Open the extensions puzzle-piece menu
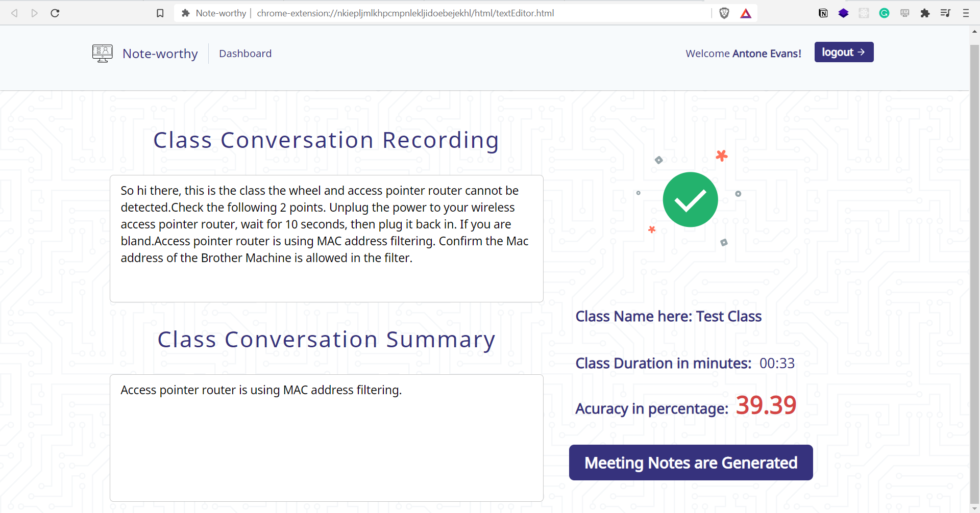The image size is (980, 513). [925, 13]
